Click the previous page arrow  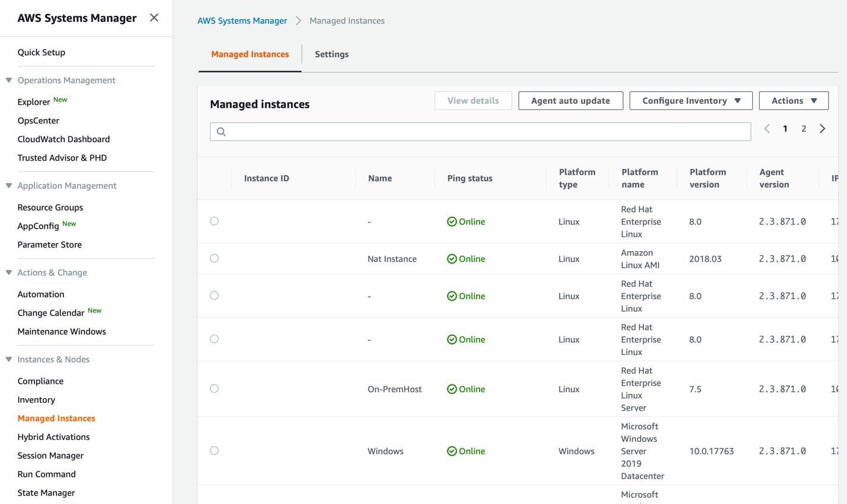[766, 128]
